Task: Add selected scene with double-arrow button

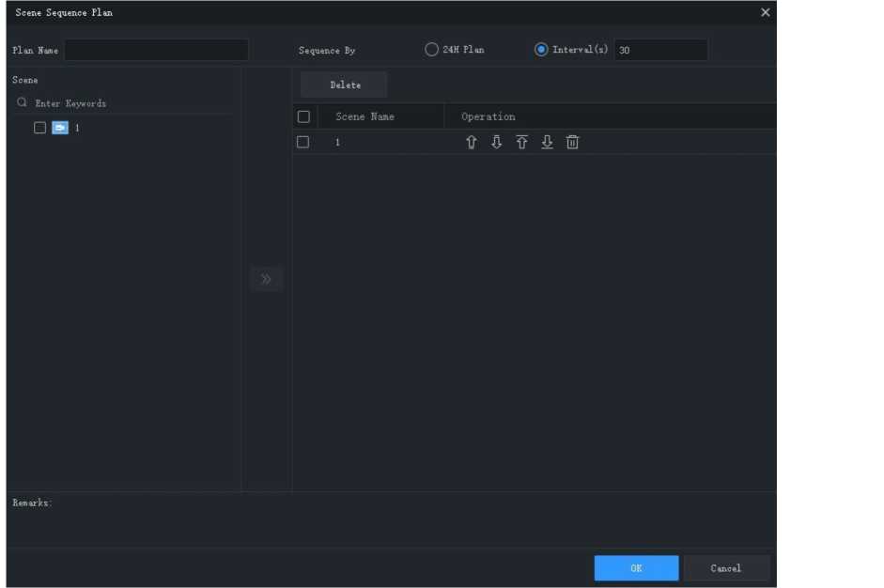Action: point(266,279)
